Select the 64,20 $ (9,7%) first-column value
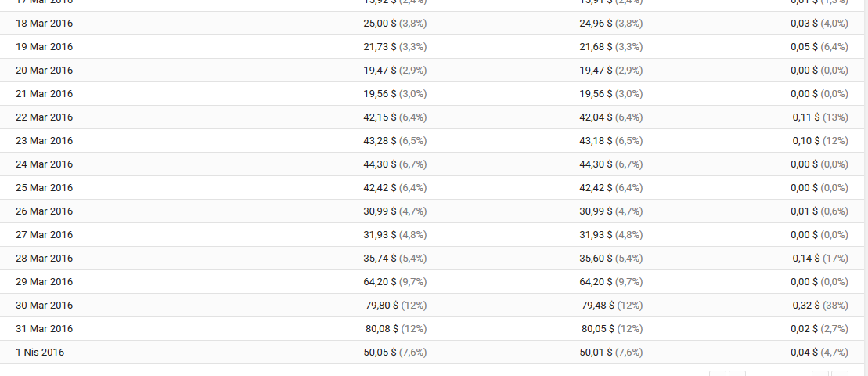The width and height of the screenshot is (868, 376). (x=395, y=282)
